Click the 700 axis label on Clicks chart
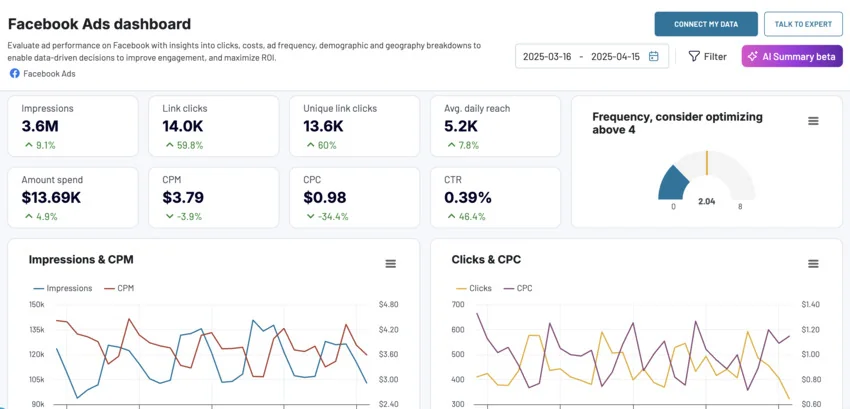 [458, 304]
